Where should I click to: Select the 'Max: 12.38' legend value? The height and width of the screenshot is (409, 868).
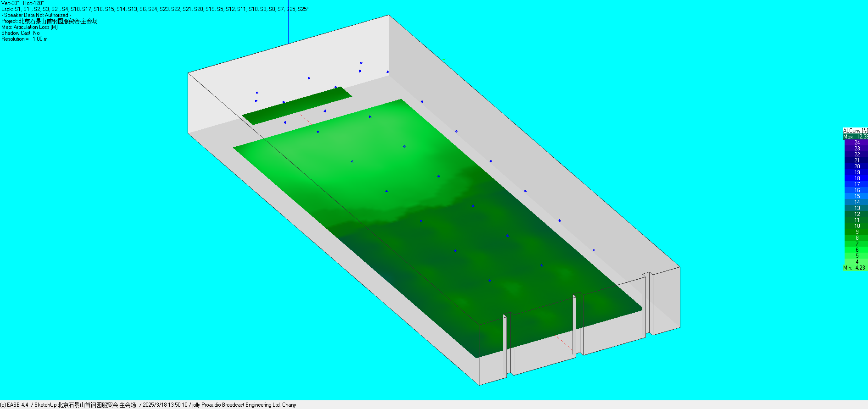pos(855,137)
